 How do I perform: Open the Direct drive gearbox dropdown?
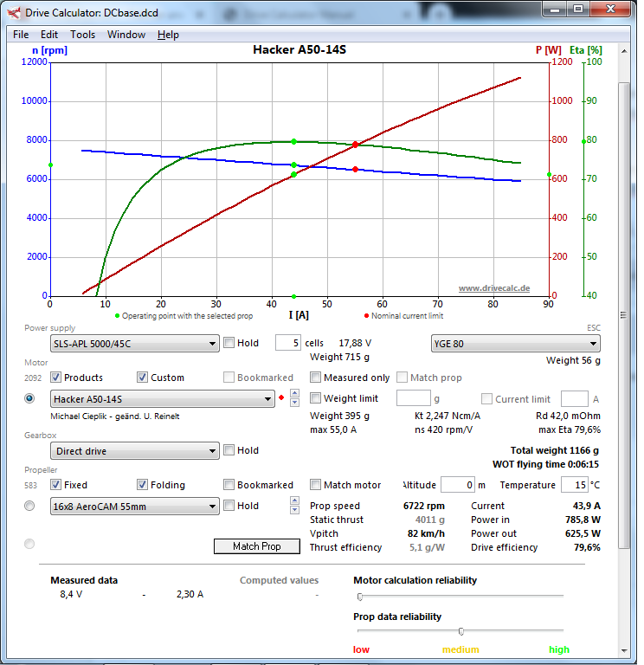(x=134, y=451)
